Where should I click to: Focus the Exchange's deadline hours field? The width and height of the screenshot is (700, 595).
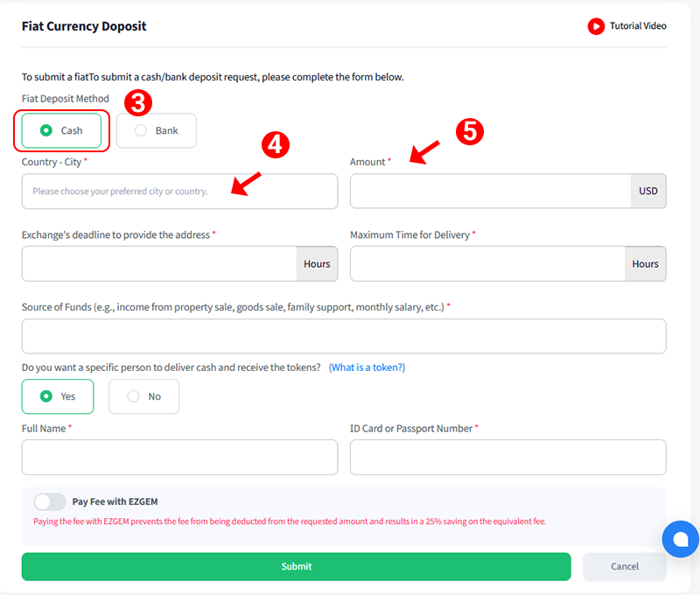pos(159,263)
